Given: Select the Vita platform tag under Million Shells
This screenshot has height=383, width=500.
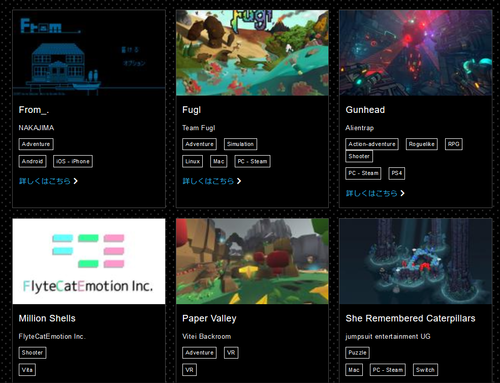Looking at the screenshot, I should point(27,370).
